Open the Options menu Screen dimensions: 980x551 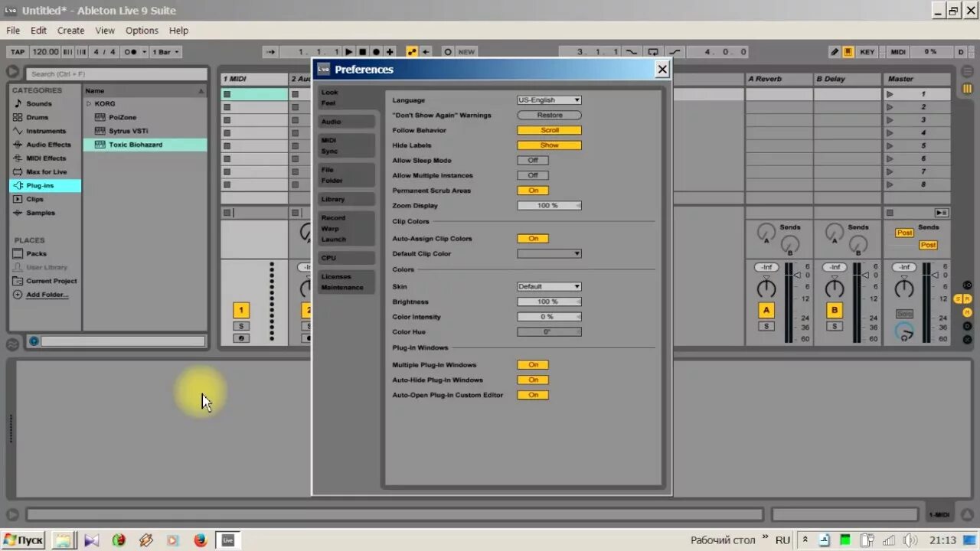click(x=142, y=31)
